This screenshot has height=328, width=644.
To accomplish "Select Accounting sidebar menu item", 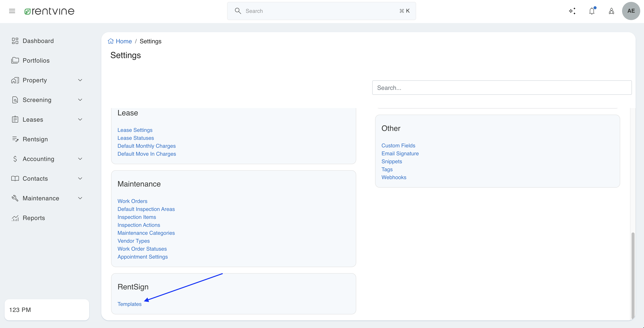I will click(39, 159).
